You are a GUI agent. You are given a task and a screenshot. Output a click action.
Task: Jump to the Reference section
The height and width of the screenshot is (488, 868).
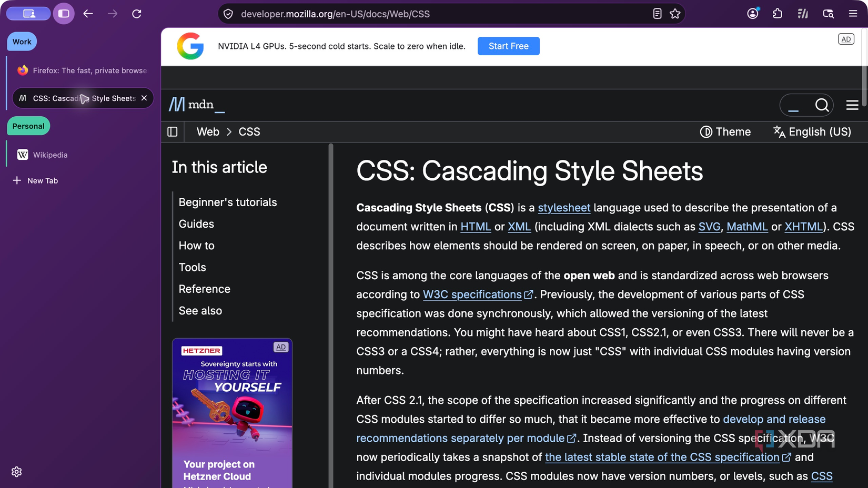[x=205, y=289]
